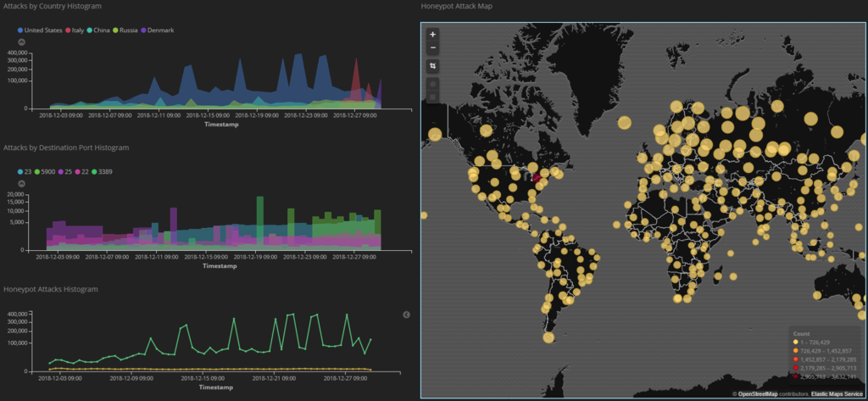Click 2018-12-23 09:00 on the port histogram axis
This screenshot has width=868, height=401.
coord(304,258)
